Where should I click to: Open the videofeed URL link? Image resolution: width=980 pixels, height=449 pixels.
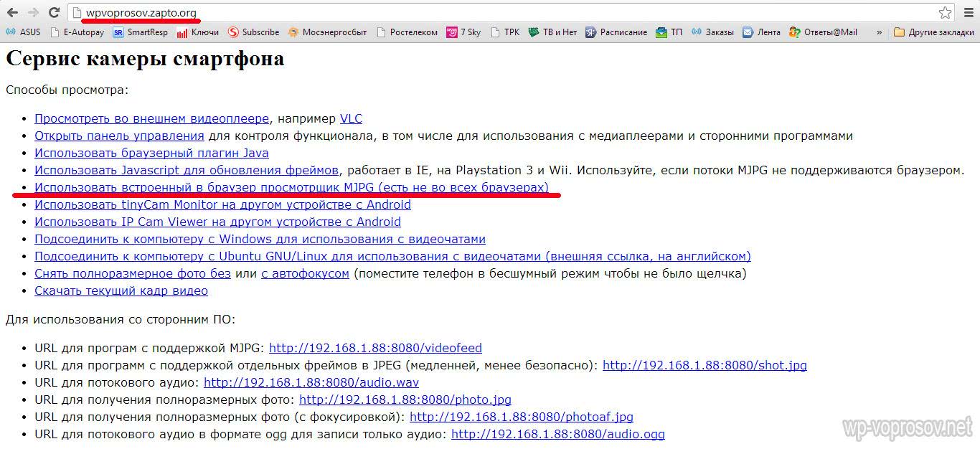375,349
